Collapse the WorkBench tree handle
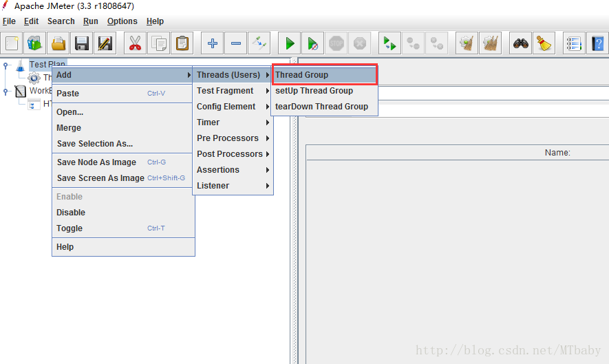 pyautogui.click(x=6, y=92)
